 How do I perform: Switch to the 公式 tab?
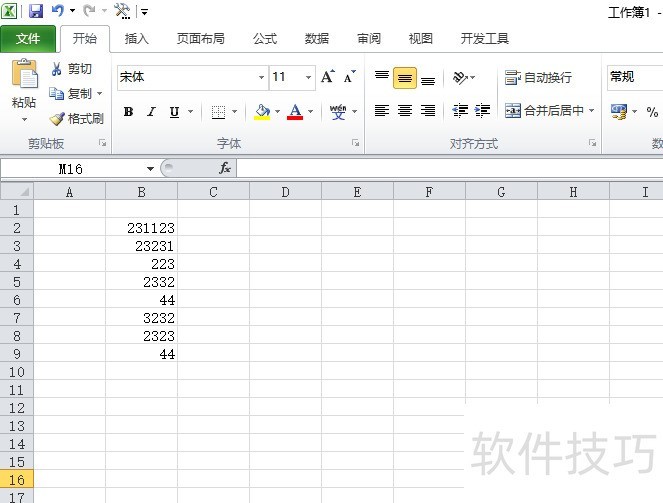(x=265, y=39)
